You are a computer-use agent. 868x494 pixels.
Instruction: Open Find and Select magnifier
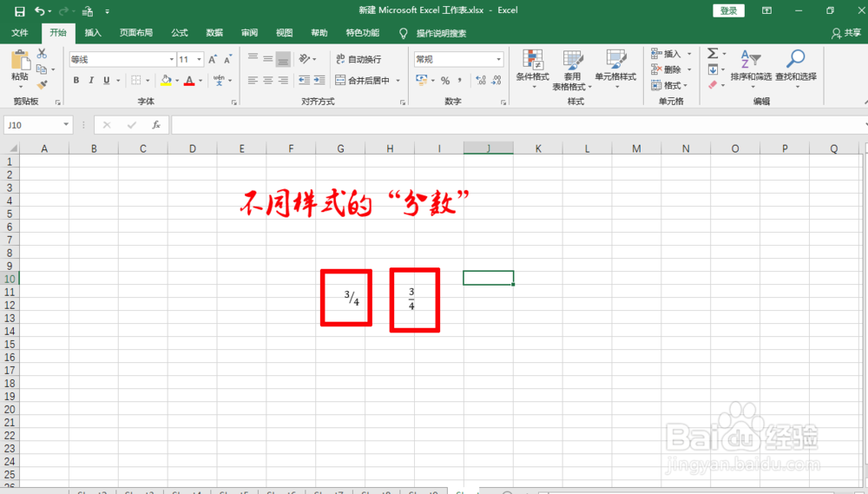[x=796, y=67]
